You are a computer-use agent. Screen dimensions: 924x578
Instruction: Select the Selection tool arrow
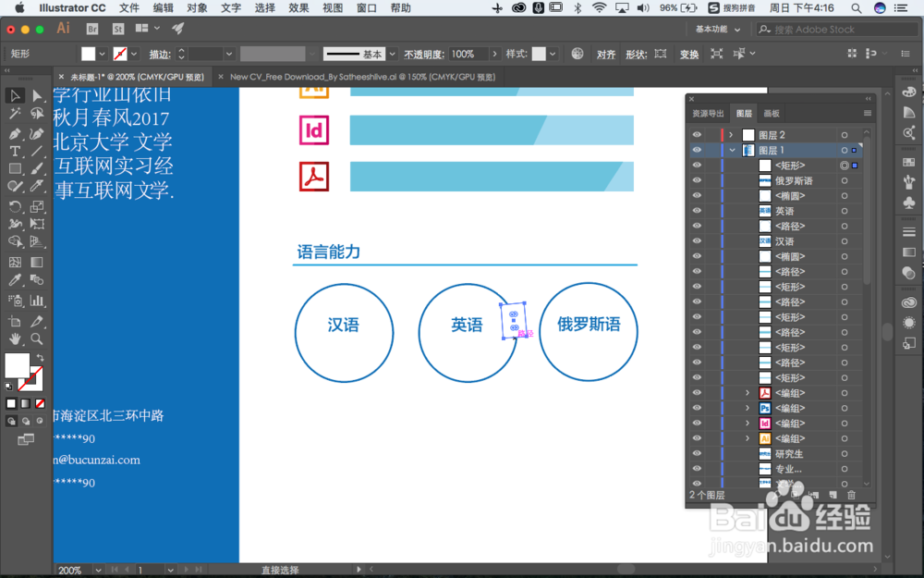[x=15, y=95]
